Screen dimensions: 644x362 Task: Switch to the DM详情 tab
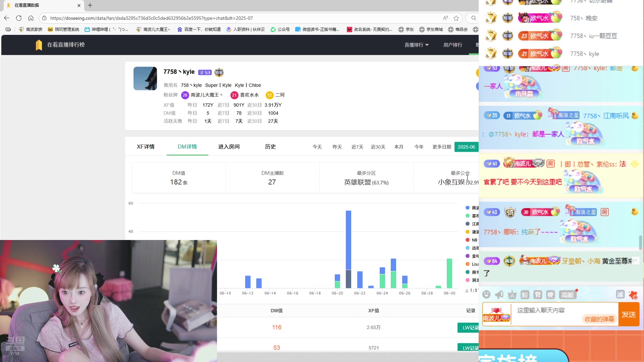click(187, 146)
